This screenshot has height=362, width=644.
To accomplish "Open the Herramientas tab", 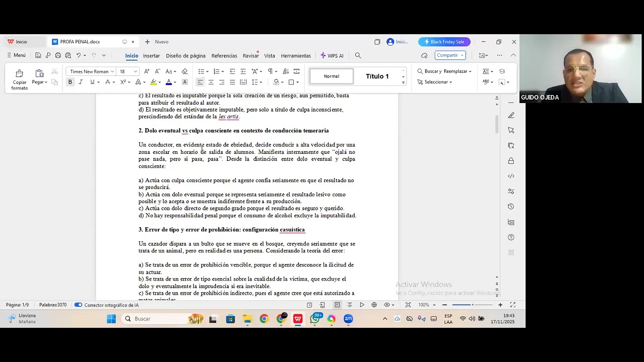I will click(x=296, y=56).
